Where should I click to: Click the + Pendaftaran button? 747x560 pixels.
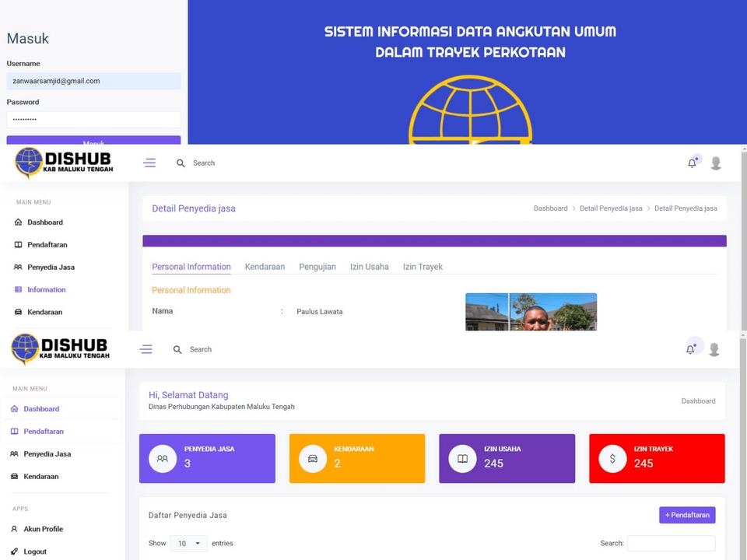pos(687,515)
